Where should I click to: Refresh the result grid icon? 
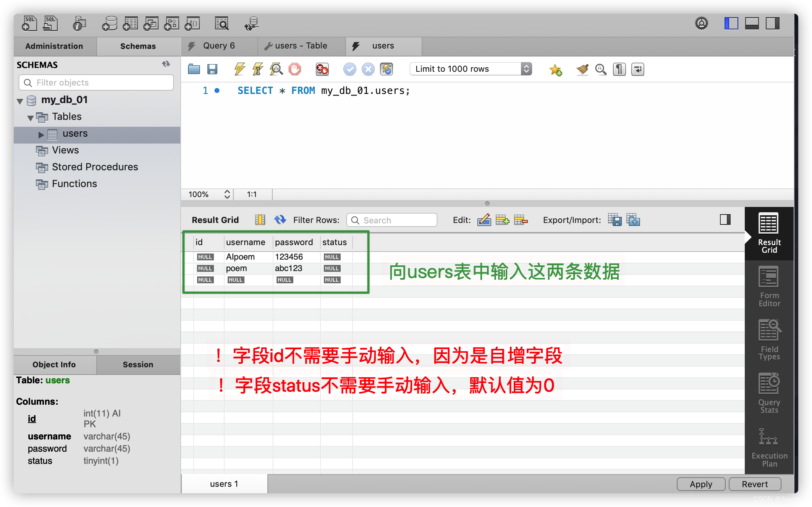(280, 220)
